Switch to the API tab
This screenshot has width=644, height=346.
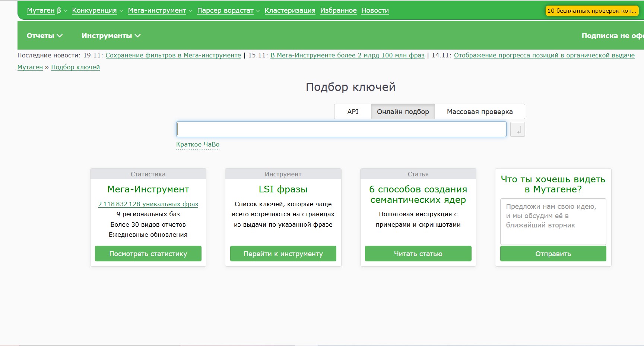point(353,112)
